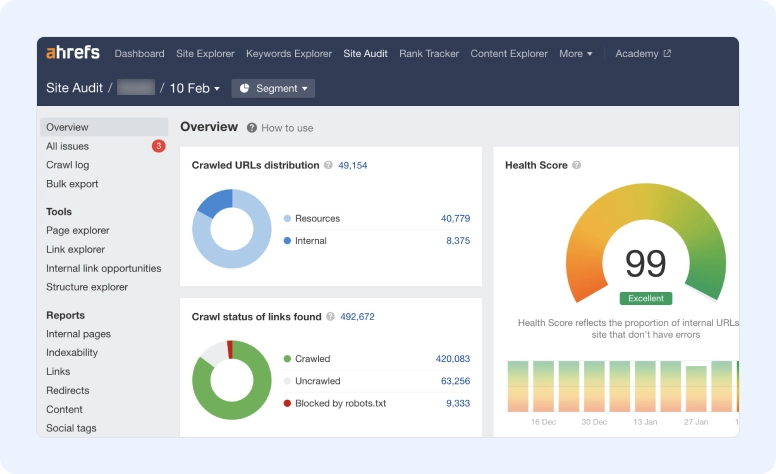The image size is (776, 474).
Task: Click the grey Uncrawled legend dot
Action: (287, 381)
